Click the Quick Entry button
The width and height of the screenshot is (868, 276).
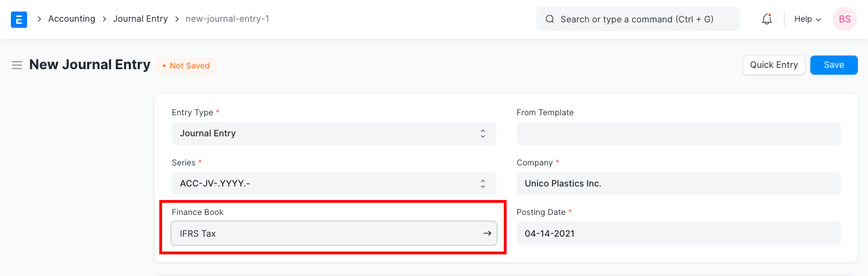click(774, 65)
